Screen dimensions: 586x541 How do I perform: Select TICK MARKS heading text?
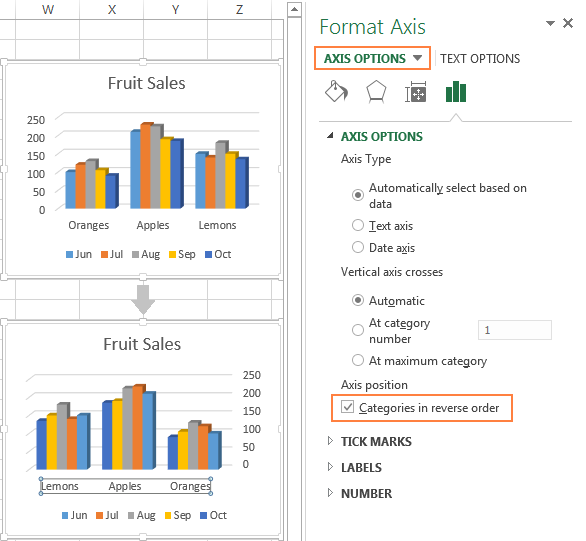pos(376,441)
